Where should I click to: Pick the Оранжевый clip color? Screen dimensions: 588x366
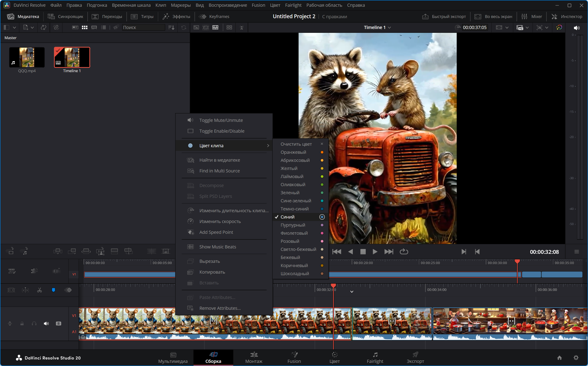point(293,152)
